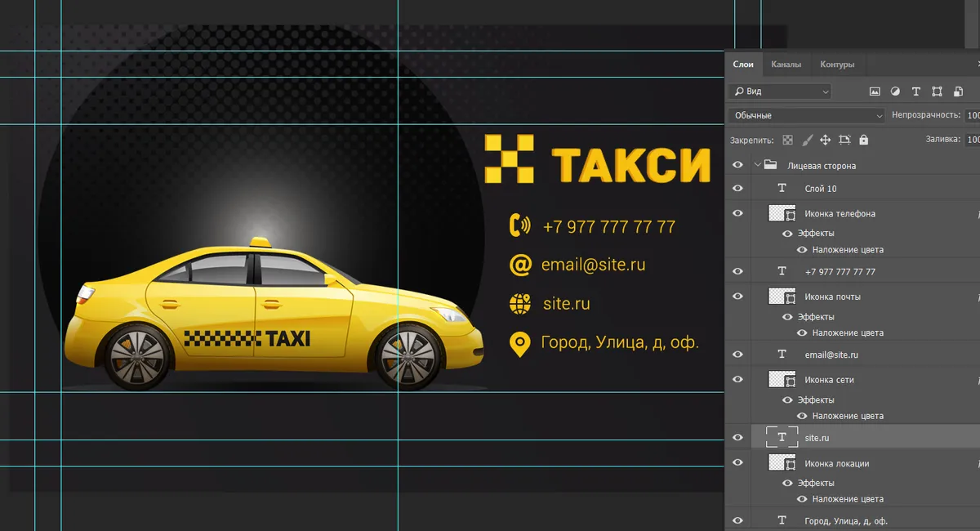Select Иконка телефона layer thumbnail

point(782,214)
